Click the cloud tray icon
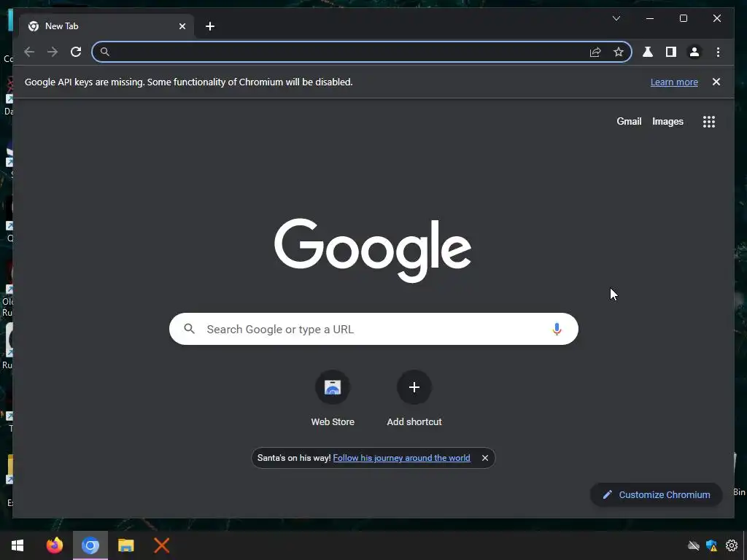This screenshot has width=747, height=560. (694, 545)
